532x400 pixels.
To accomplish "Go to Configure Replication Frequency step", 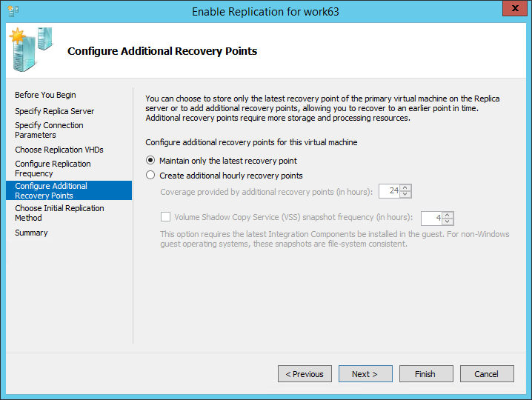I will pyautogui.click(x=53, y=168).
